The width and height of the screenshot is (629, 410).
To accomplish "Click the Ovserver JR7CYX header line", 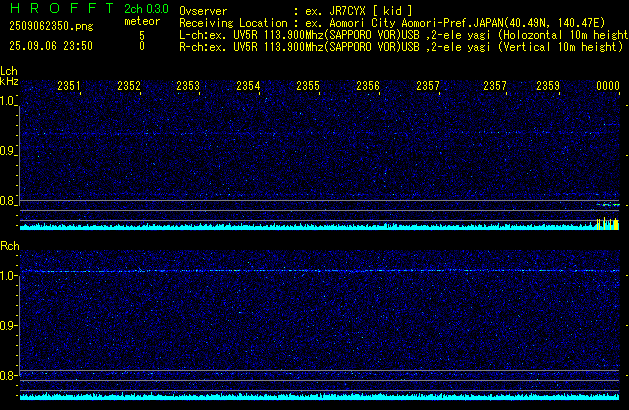I will coord(296,11).
